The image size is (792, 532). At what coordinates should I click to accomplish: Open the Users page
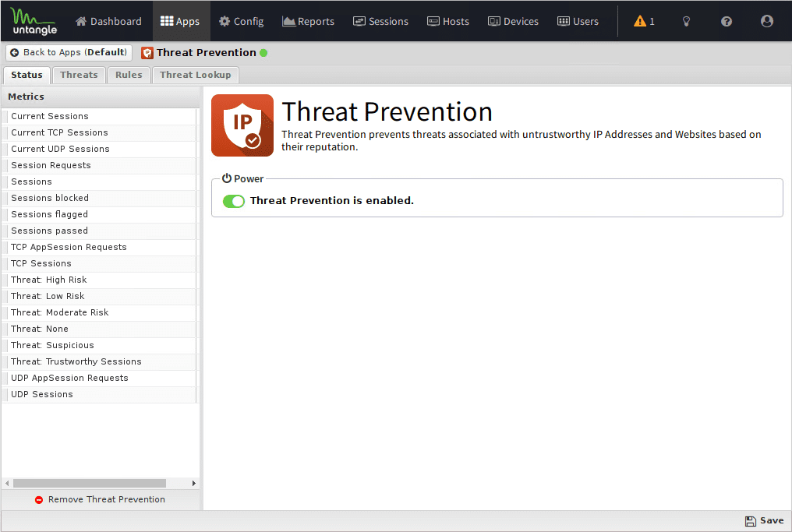pos(578,21)
